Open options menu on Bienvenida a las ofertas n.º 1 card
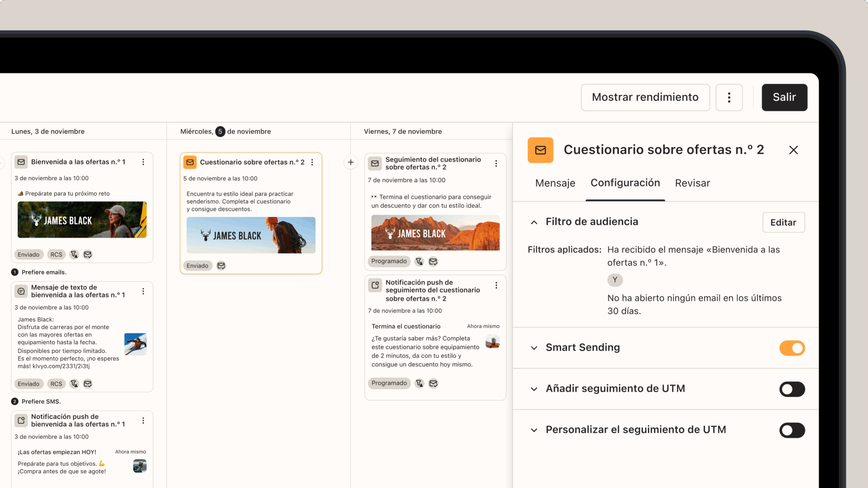868x488 pixels. pos(143,162)
